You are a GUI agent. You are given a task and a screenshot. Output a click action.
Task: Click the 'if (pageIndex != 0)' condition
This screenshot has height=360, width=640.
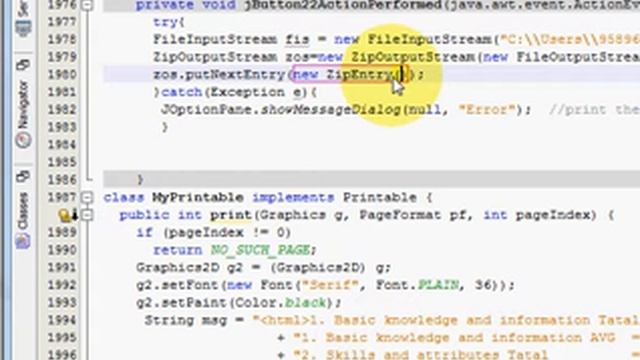(213, 233)
